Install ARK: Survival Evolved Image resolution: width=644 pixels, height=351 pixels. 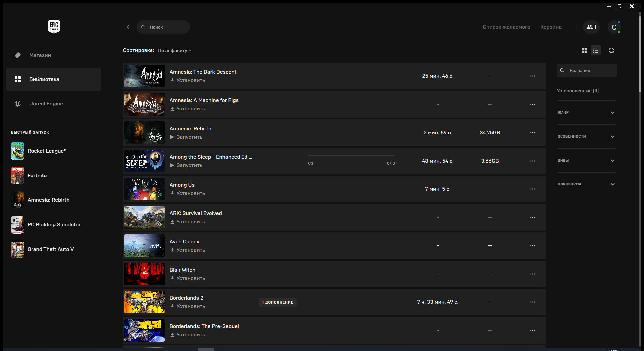[188, 222]
